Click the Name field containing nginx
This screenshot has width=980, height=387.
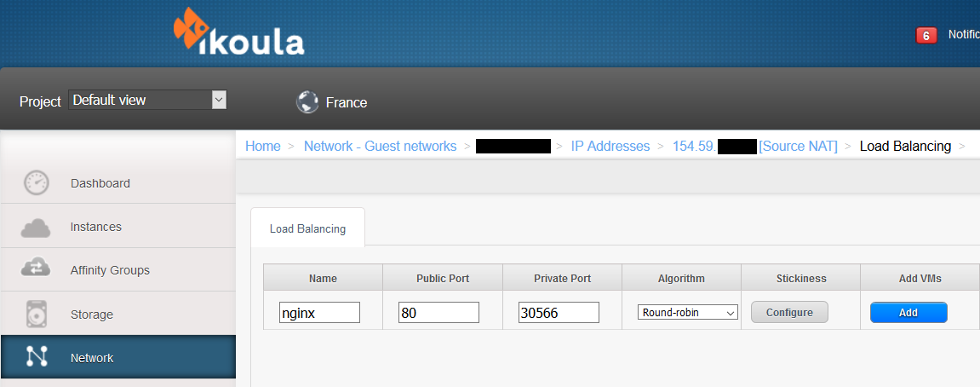(319, 313)
